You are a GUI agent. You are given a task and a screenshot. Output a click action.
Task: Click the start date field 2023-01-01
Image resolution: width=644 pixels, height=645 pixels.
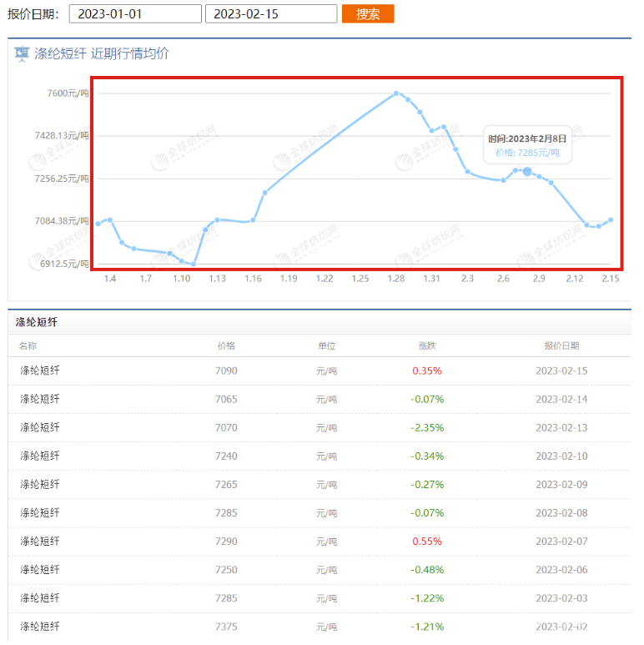pyautogui.click(x=134, y=14)
